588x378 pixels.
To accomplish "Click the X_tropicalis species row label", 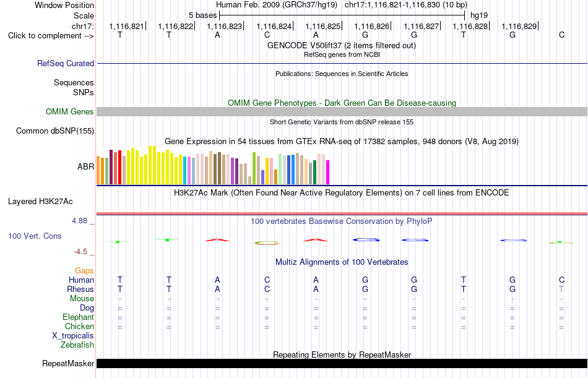I will point(73,336).
